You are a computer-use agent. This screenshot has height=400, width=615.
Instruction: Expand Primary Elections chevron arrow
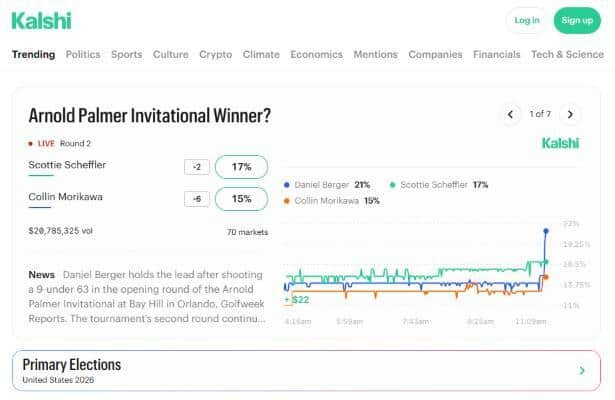(582, 371)
